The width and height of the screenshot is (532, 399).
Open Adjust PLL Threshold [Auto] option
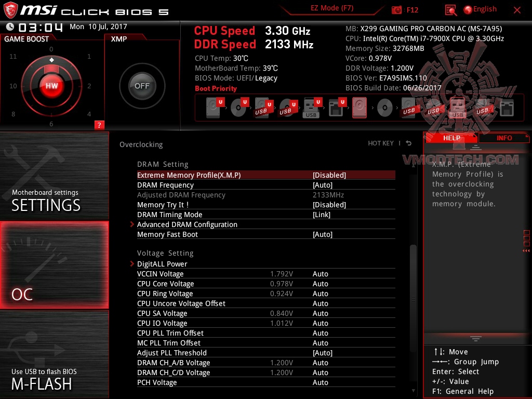coord(266,353)
